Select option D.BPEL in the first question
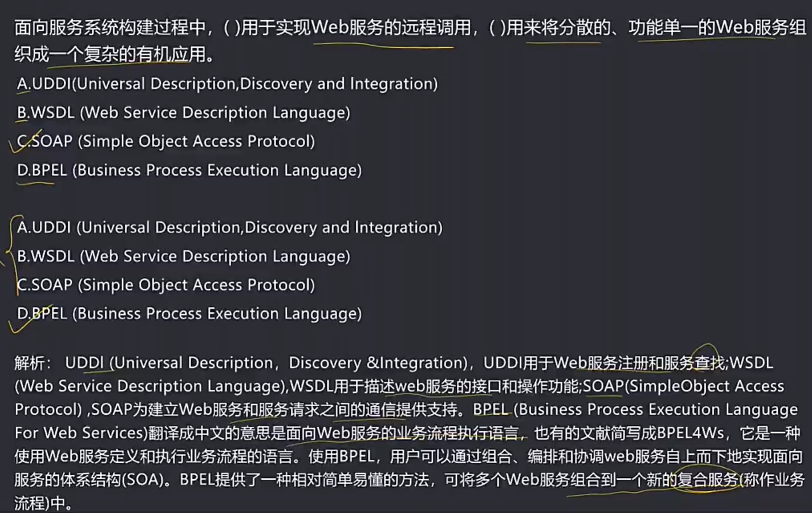 188,170
